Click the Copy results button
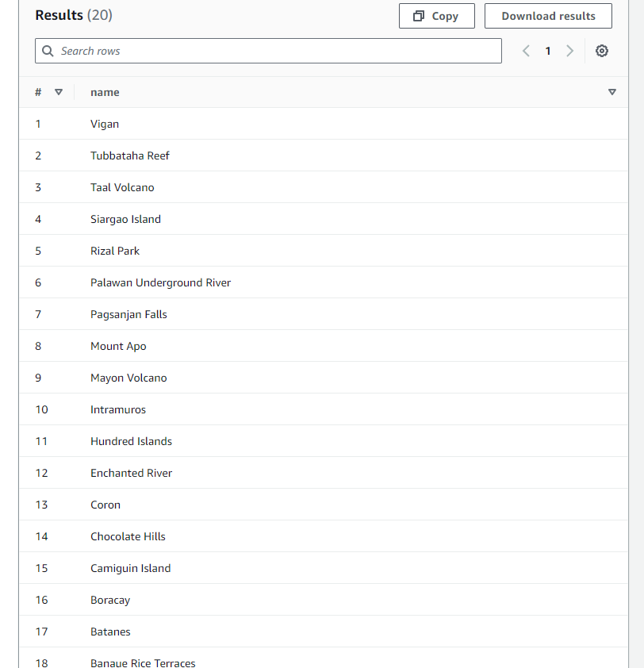Image resolution: width=644 pixels, height=668 pixels. click(x=436, y=16)
